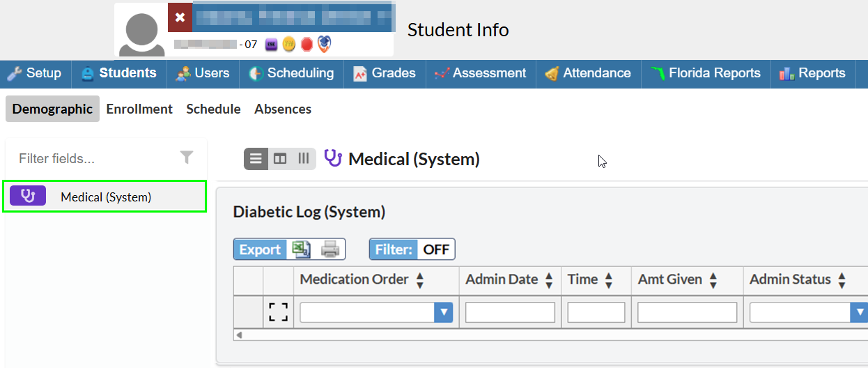868x368 pixels.
Task: Open the Attendance menu
Action: click(x=588, y=73)
